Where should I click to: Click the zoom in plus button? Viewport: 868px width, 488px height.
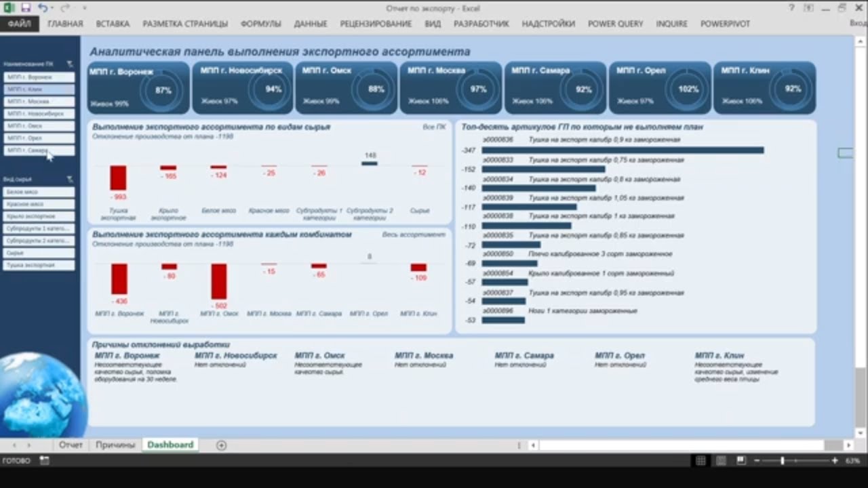tap(835, 461)
